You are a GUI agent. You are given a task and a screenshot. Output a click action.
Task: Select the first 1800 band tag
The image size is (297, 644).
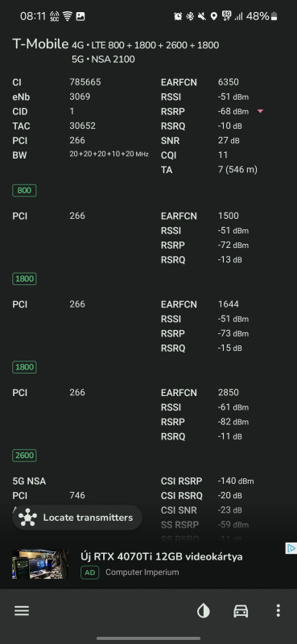point(24,279)
